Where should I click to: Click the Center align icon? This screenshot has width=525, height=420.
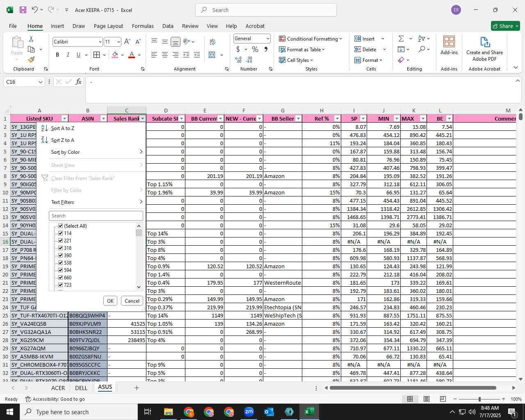(165, 55)
